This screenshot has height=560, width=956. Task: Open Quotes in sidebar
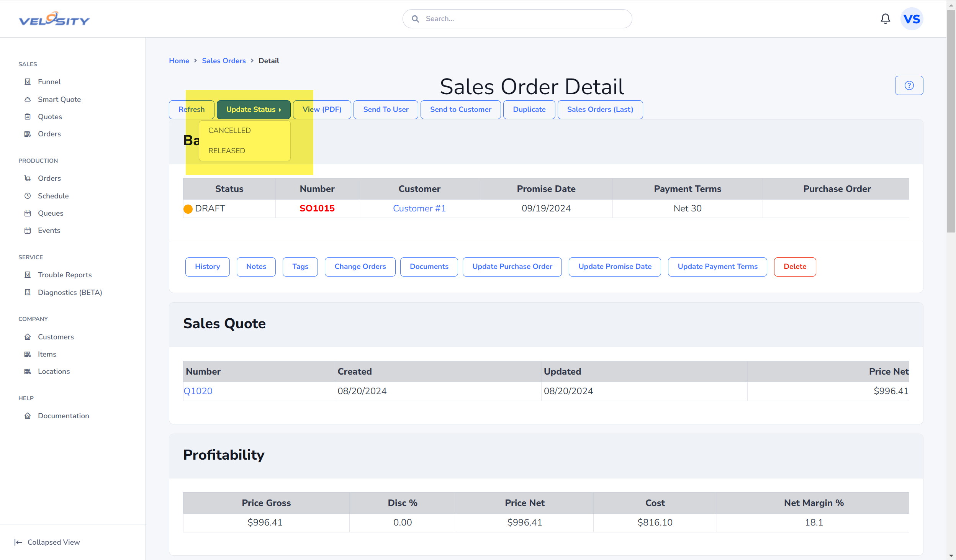coord(50,116)
